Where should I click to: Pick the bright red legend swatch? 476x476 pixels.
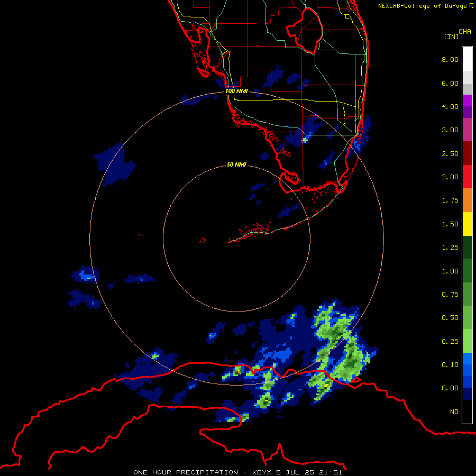point(467,177)
